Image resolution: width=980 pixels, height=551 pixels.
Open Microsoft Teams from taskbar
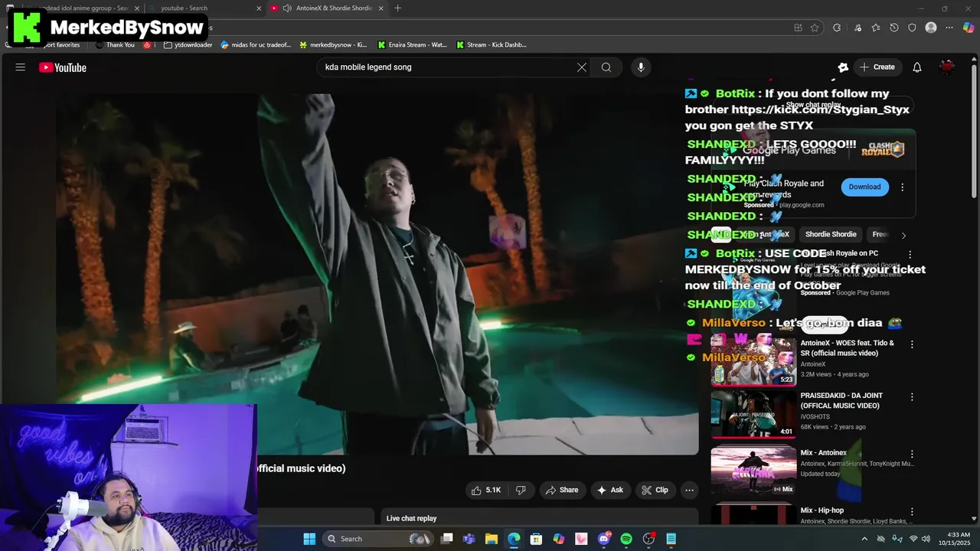[469, 539]
